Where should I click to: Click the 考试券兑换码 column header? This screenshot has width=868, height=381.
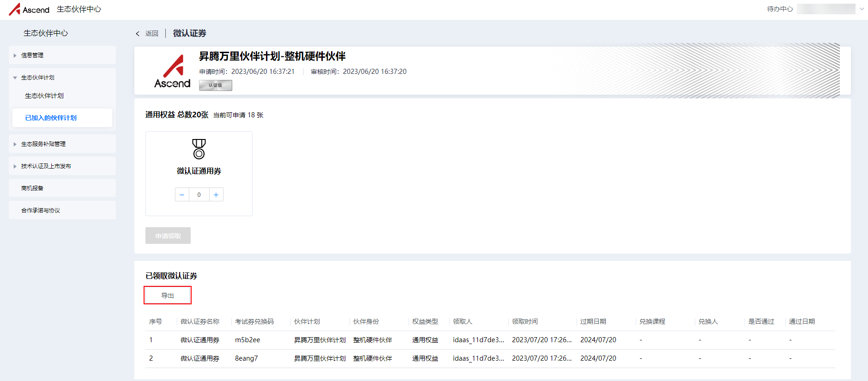coord(254,321)
